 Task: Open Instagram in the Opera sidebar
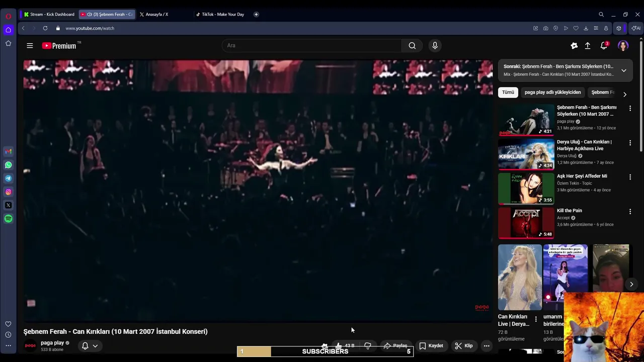pyautogui.click(x=8, y=192)
